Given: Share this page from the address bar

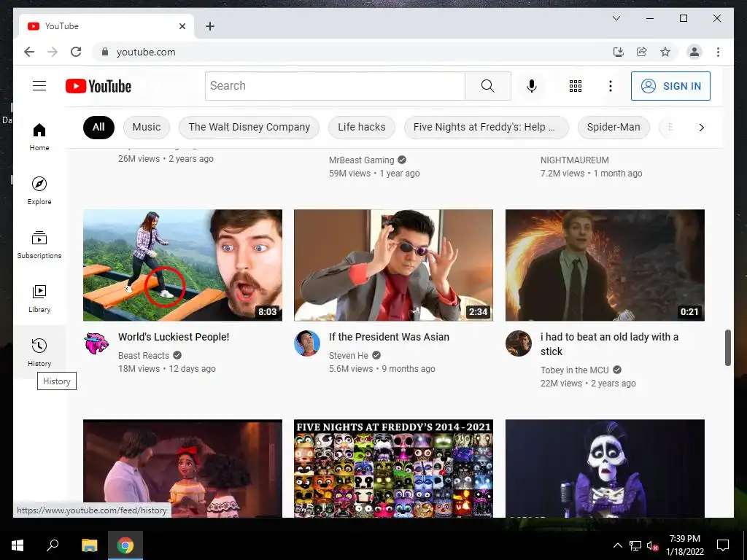Looking at the screenshot, I should [x=642, y=52].
